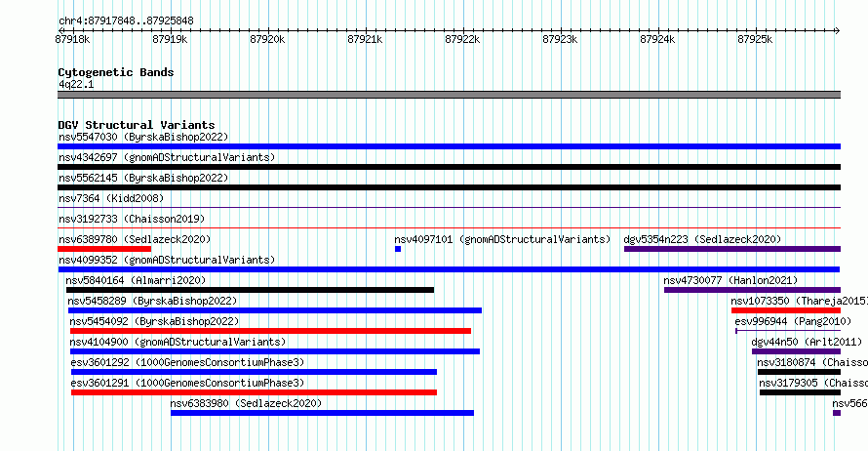
Task: Open the dgv5354n223 (Sedlazeck2020) label
Action: coord(702,239)
